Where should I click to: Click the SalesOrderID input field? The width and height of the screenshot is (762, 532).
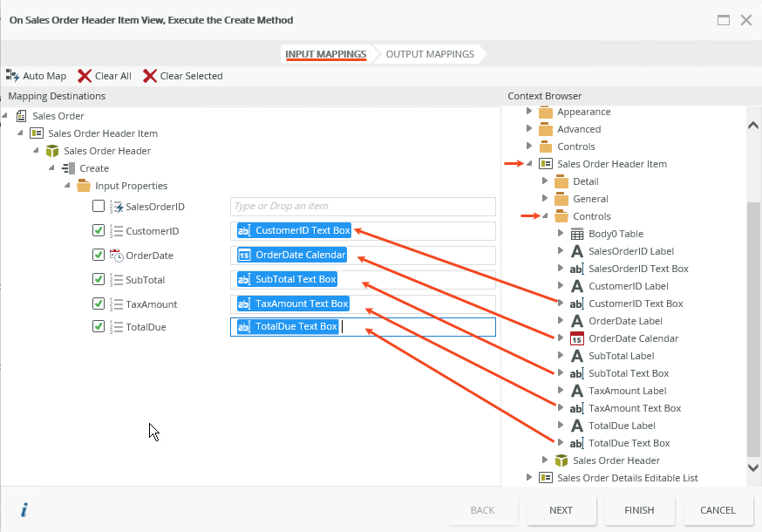pos(363,207)
